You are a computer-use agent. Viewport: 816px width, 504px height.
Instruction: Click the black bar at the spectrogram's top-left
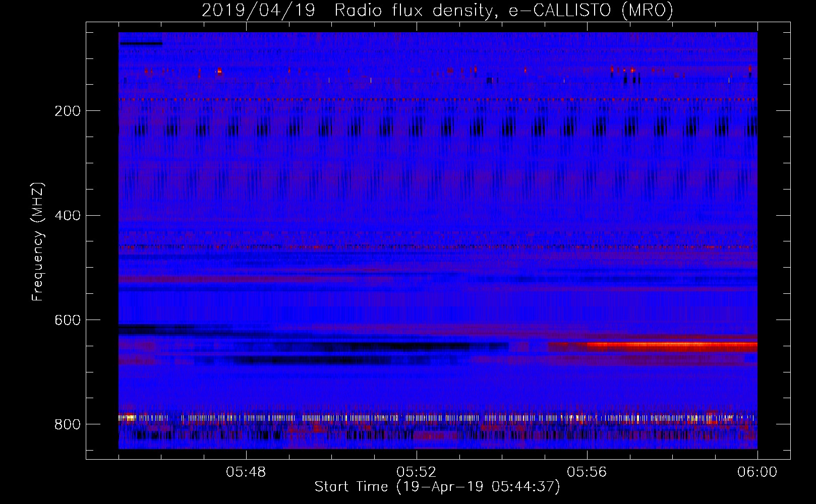(x=141, y=44)
